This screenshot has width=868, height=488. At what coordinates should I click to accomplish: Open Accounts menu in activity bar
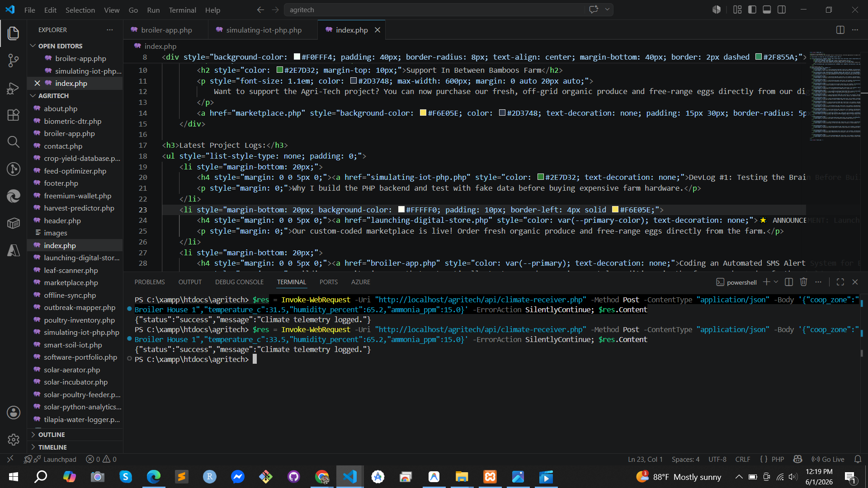[14, 413]
